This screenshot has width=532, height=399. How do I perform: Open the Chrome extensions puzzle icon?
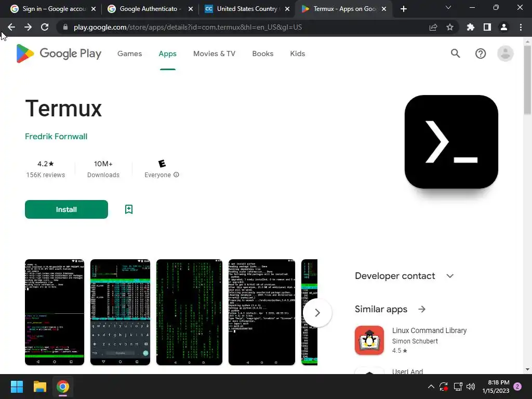(x=471, y=27)
